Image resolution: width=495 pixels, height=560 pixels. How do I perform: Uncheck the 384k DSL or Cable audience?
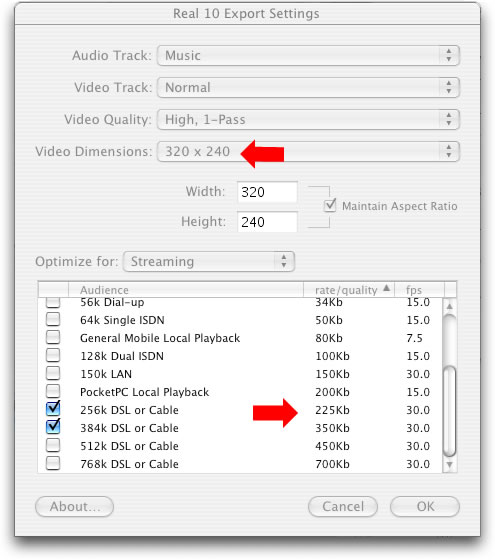point(53,427)
